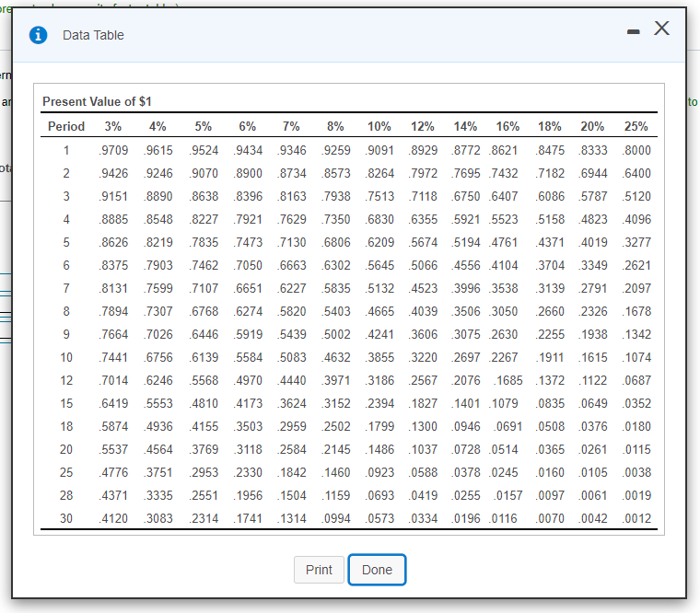Select the Period 30 row label
Viewport: 700px width, 613px height.
[x=66, y=519]
